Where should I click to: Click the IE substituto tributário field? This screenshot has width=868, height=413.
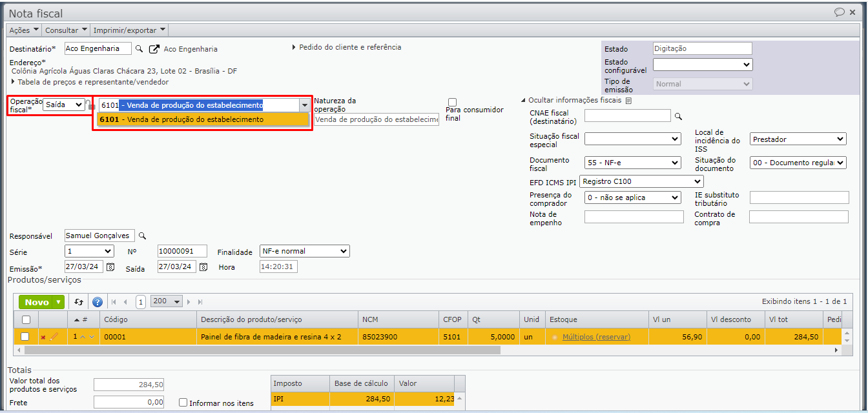800,197
